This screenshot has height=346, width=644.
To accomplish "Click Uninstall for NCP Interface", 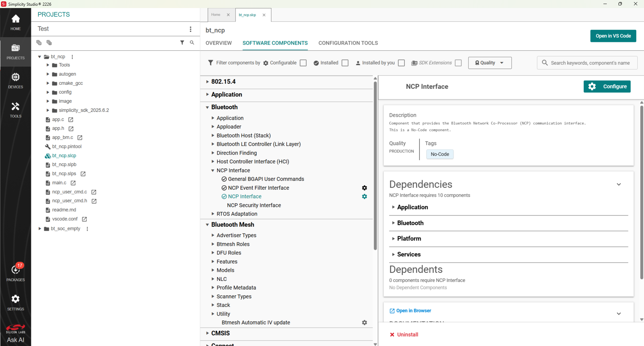I will point(404,335).
